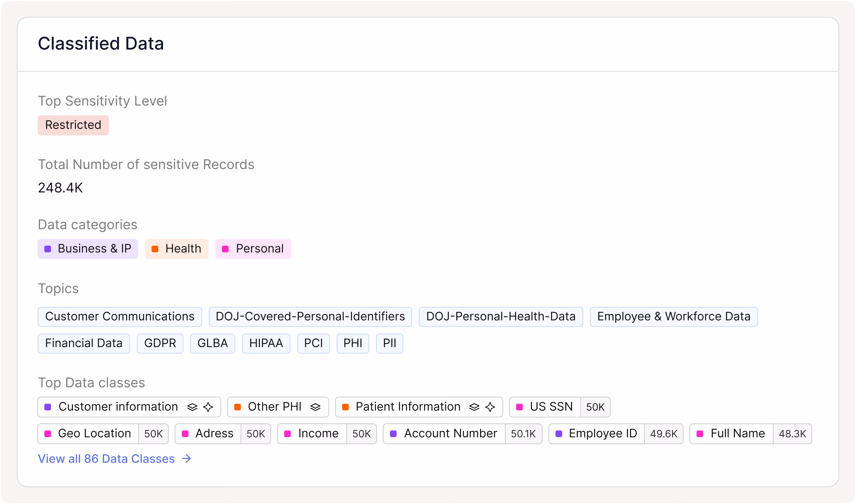Open the US SSN data class

tap(551, 407)
